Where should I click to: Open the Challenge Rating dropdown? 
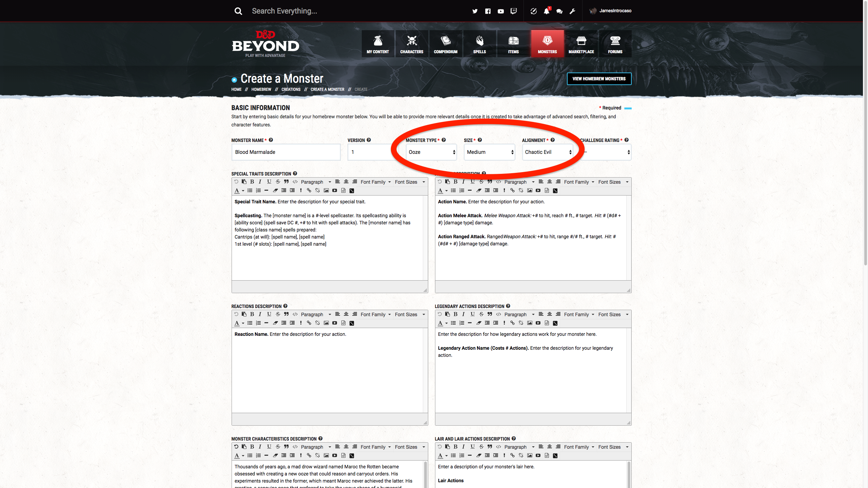click(606, 152)
